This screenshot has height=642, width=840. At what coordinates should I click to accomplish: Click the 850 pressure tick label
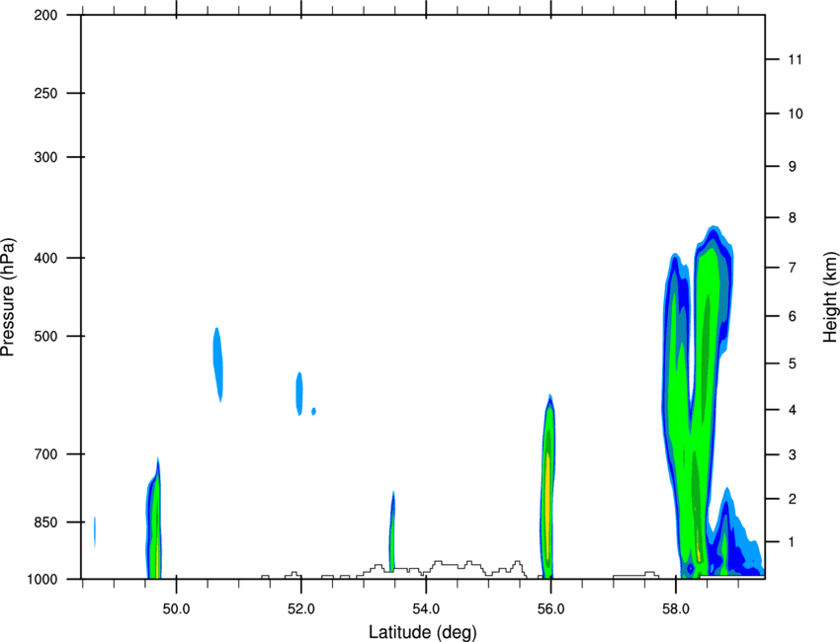click(x=46, y=522)
